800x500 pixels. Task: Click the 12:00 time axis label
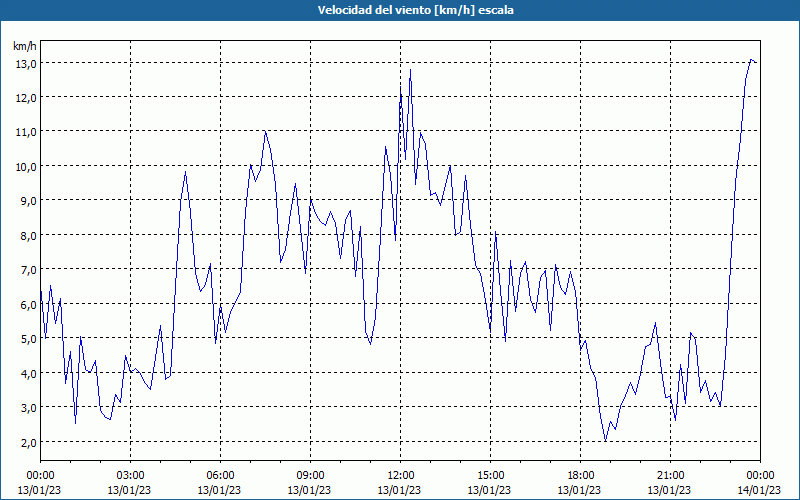399,476
